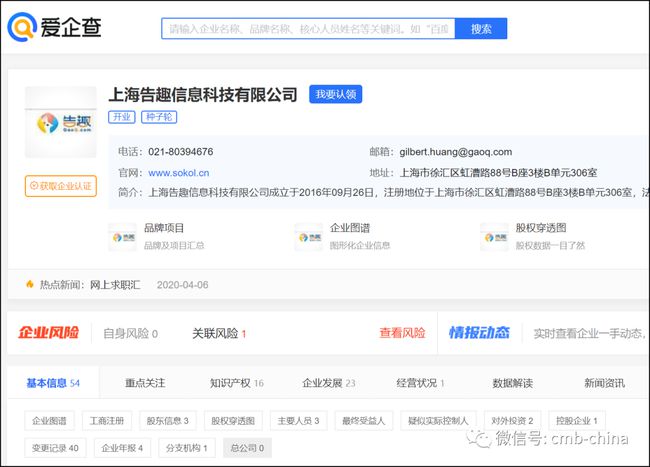Image resolution: width=650 pixels, height=467 pixels.
Task: Click 变更记录 40 chip
Action: [x=55, y=448]
